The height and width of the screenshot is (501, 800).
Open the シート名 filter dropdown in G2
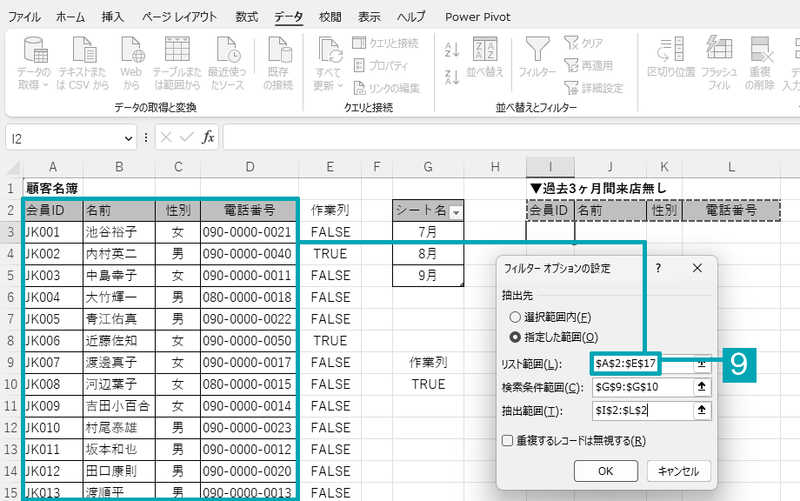pyautogui.click(x=457, y=212)
